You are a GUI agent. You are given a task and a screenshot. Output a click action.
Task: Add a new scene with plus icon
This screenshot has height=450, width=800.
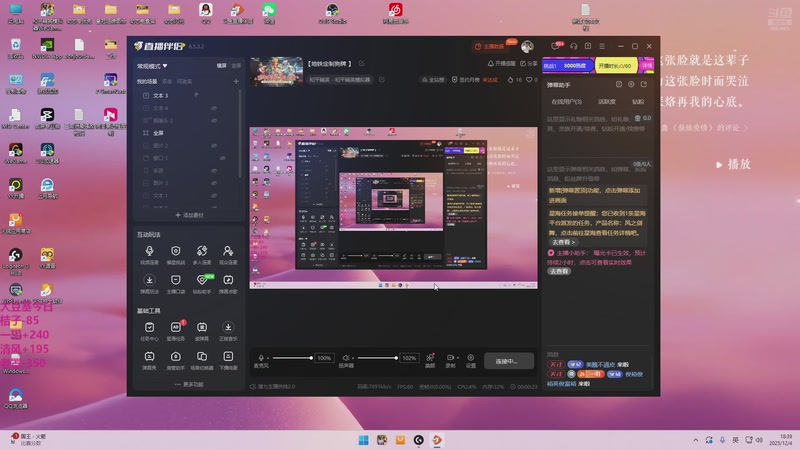click(236, 81)
